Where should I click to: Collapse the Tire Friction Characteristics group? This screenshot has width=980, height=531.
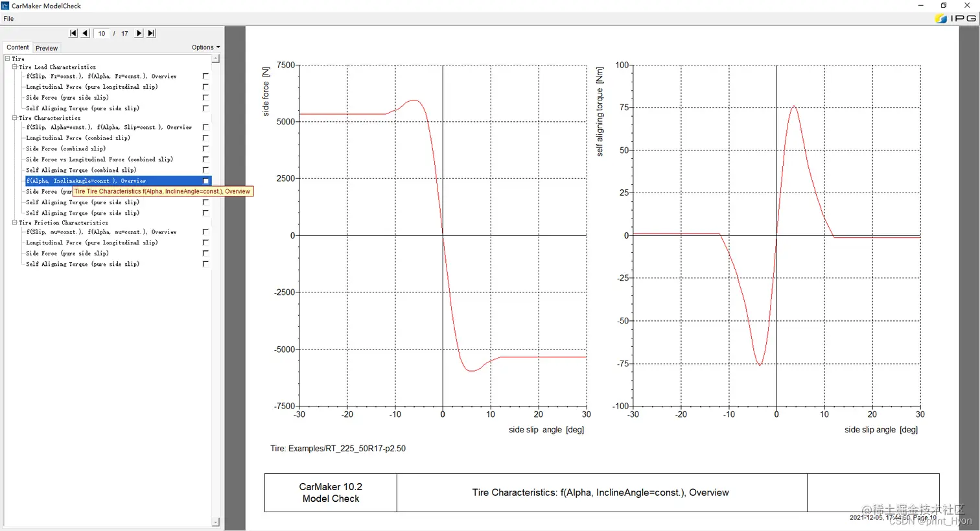coord(14,222)
